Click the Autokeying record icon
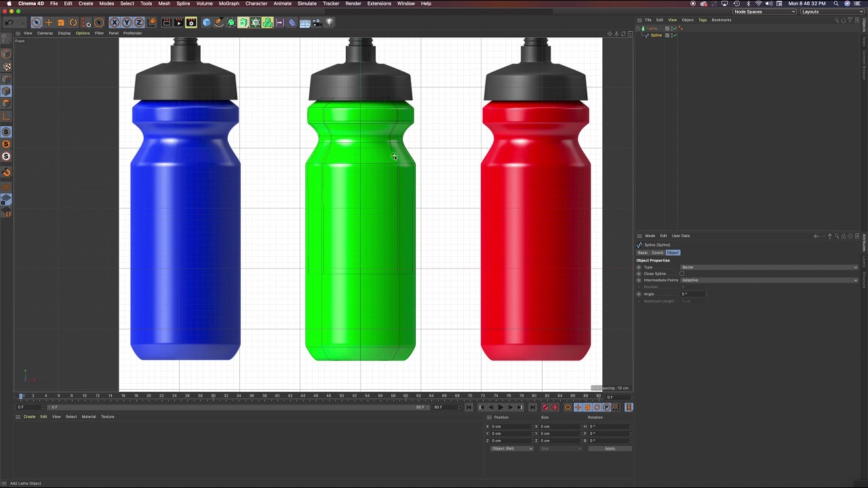868x488 pixels. tap(555, 407)
